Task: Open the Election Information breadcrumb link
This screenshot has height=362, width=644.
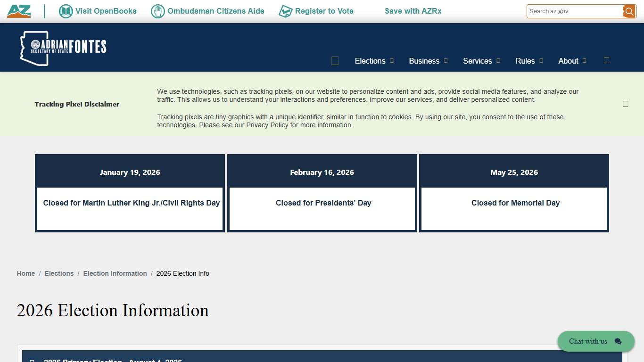Action: (x=115, y=273)
